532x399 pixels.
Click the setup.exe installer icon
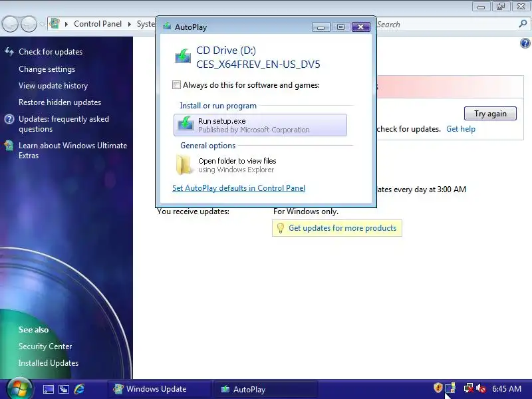(x=186, y=124)
